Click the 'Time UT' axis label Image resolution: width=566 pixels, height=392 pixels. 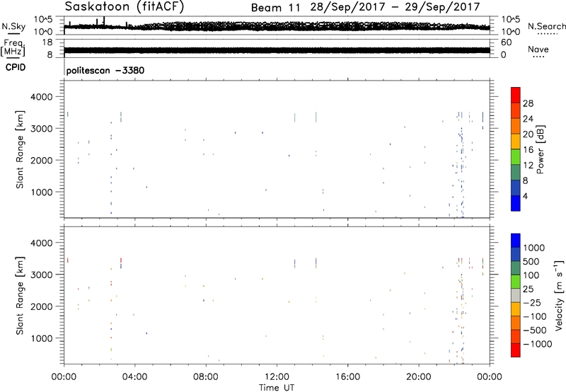277,388
